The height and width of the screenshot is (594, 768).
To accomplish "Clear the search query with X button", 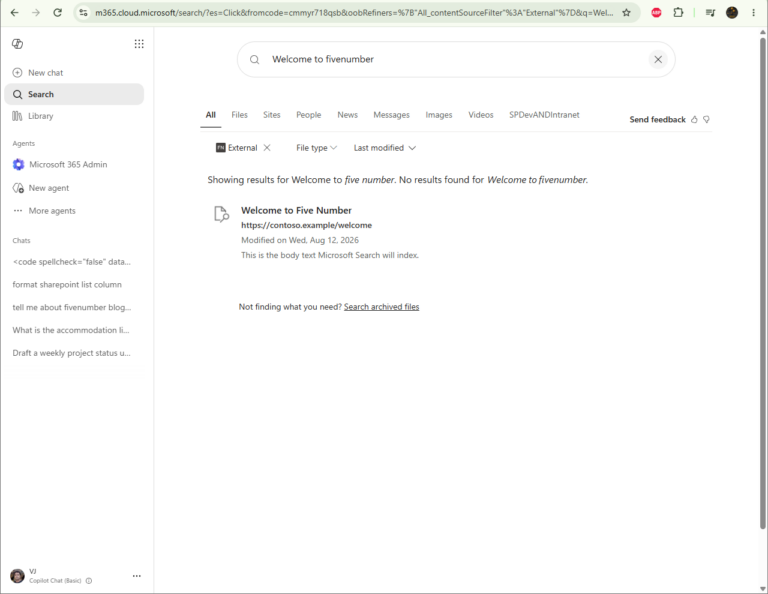I will (658, 59).
